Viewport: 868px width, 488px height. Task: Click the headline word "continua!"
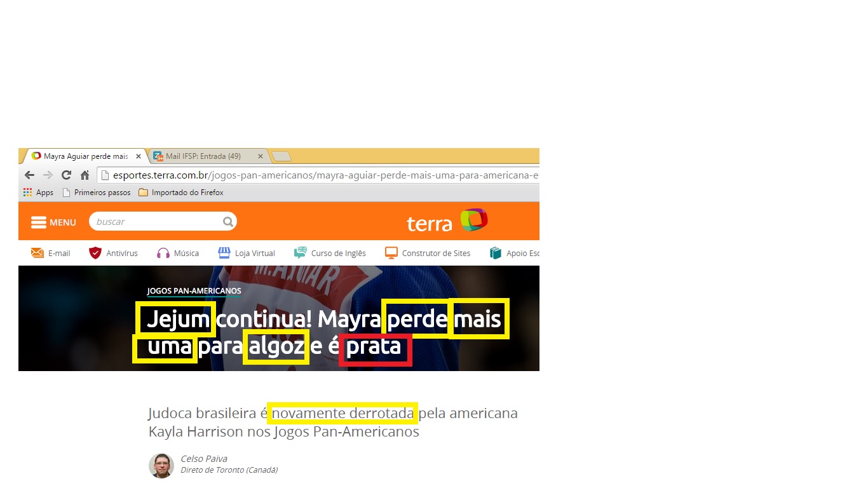coord(264,319)
